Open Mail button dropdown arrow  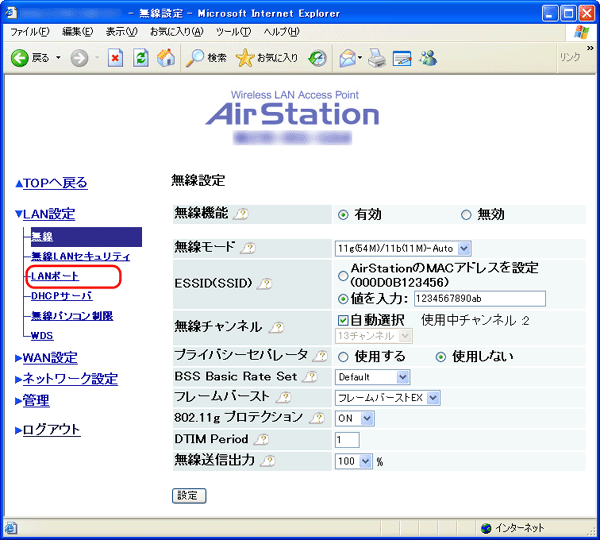[x=360, y=58]
